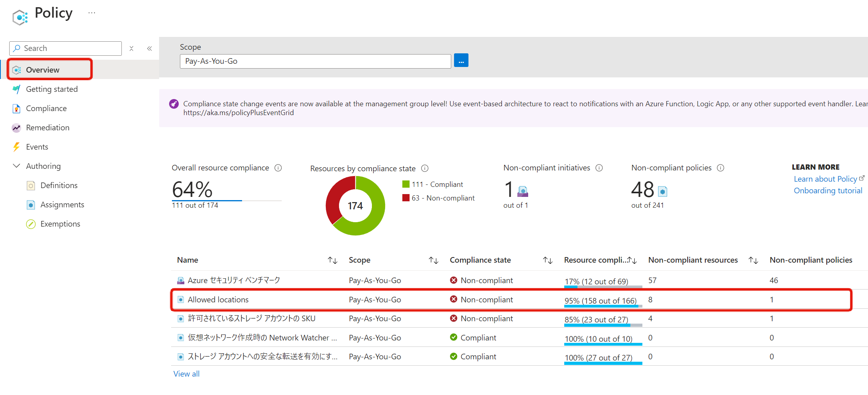This screenshot has width=868, height=395.
Task: Click 100% (27 out of 27) compliance value
Action: pos(598,358)
